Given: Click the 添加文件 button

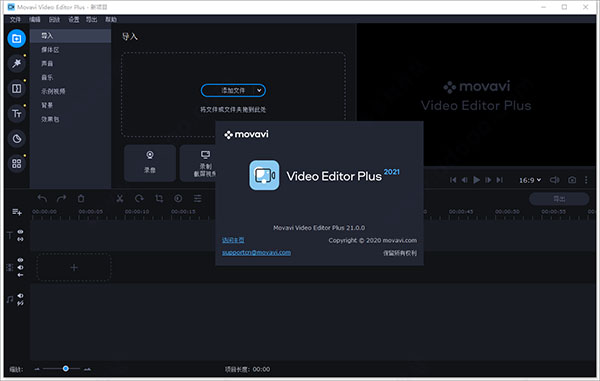Looking at the screenshot, I should point(233,91).
